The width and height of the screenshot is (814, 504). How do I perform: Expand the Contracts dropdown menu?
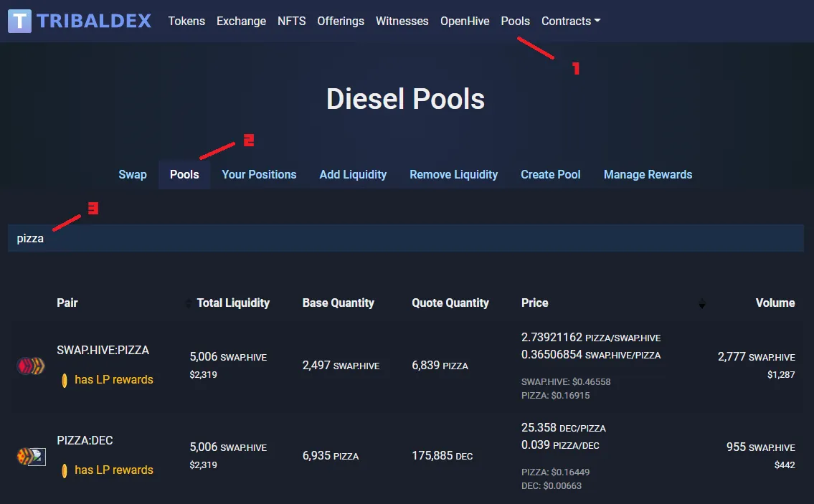[x=571, y=21]
